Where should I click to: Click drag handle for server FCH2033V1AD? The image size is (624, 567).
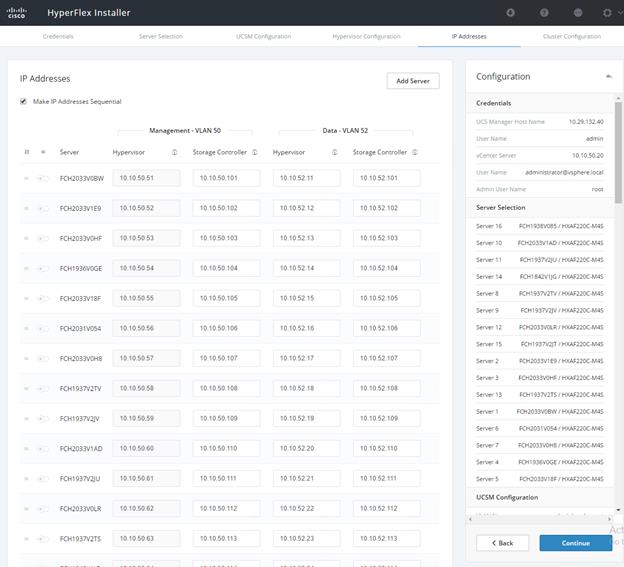(26, 448)
